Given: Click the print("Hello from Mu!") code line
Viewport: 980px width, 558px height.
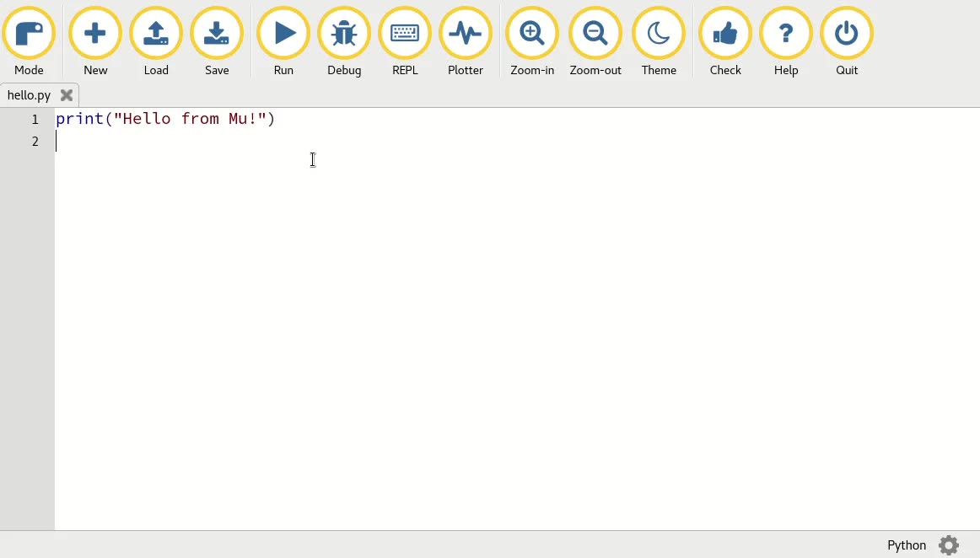Looking at the screenshot, I should [165, 119].
